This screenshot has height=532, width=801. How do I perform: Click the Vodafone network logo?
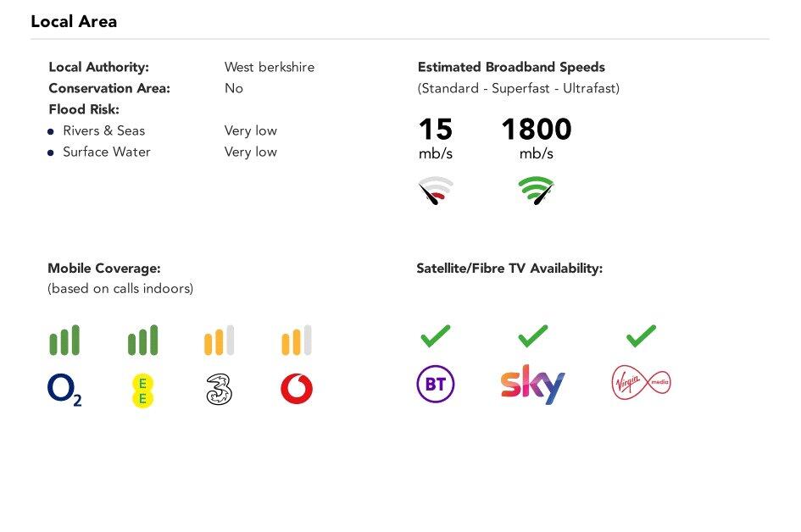(297, 390)
